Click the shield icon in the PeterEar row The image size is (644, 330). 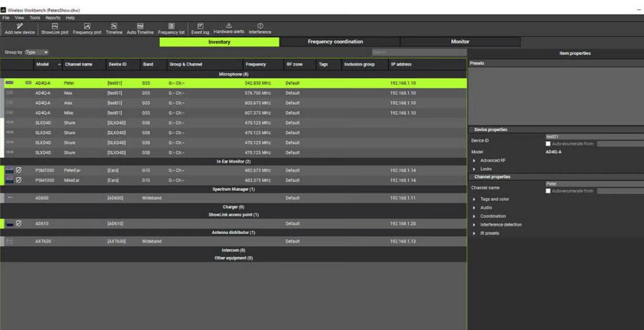tap(18, 170)
